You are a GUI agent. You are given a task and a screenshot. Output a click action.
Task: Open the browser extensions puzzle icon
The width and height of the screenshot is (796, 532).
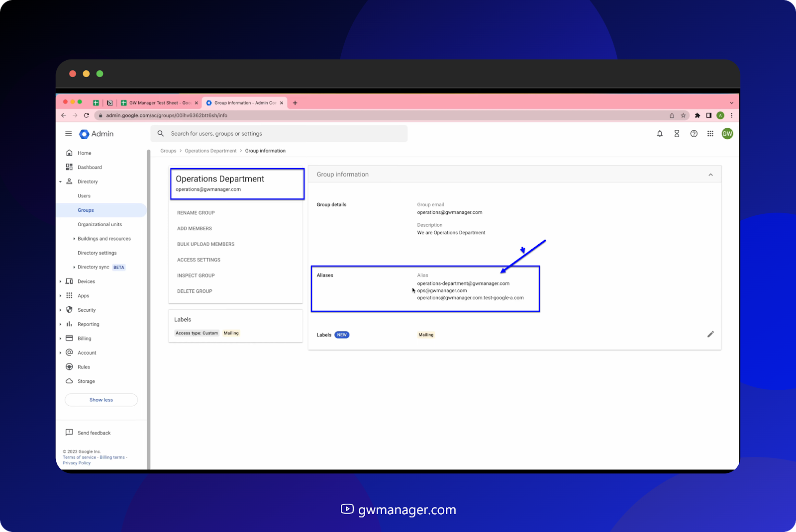click(697, 115)
